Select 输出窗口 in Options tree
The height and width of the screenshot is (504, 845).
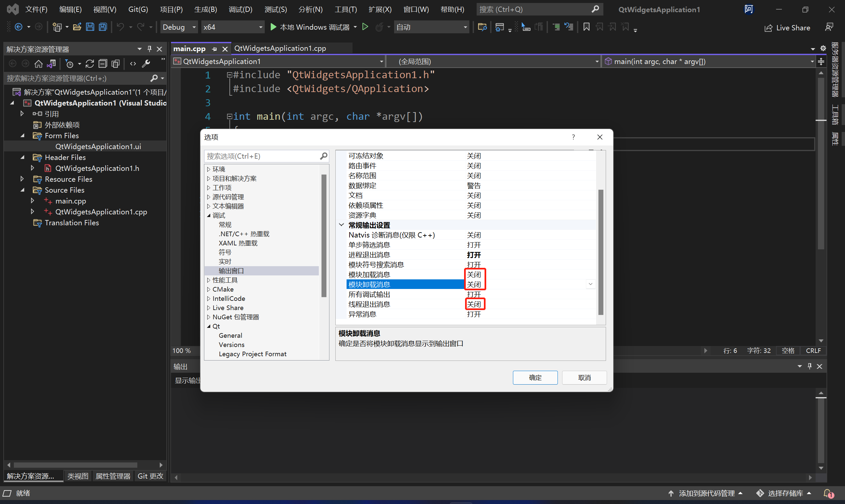231,271
